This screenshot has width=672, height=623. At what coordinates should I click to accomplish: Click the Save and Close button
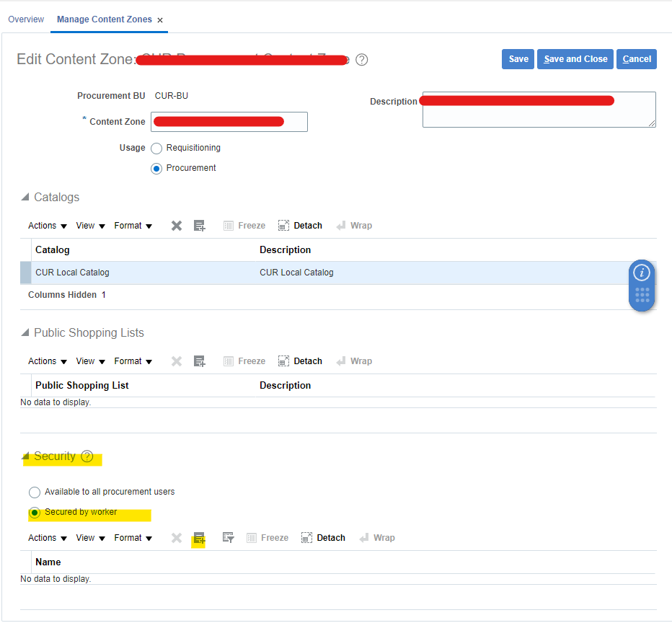(x=575, y=59)
